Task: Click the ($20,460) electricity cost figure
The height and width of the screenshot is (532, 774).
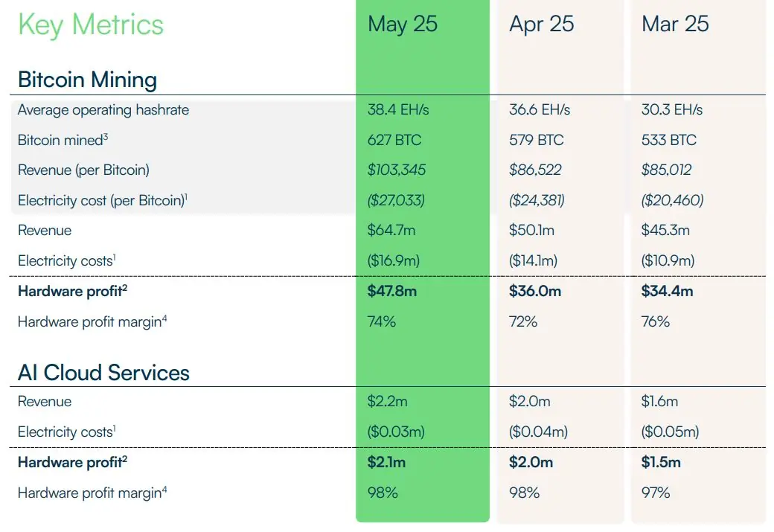Action: 672,200
